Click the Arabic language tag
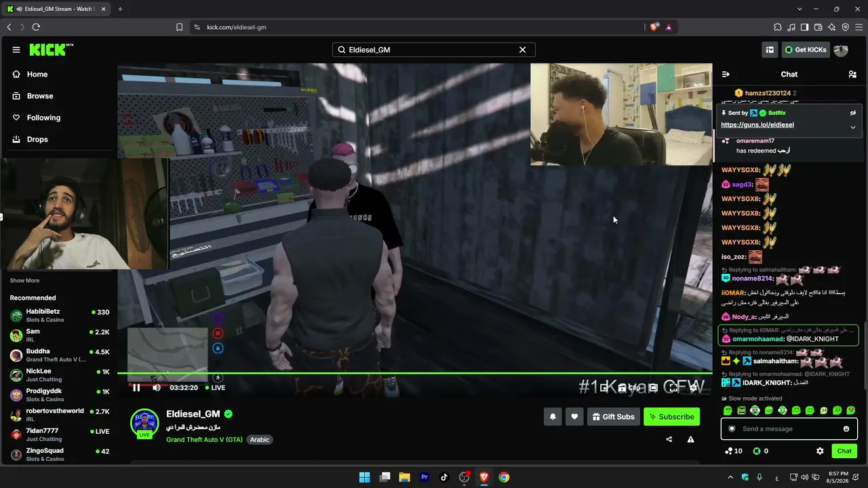This screenshot has height=488, width=868. click(260, 439)
